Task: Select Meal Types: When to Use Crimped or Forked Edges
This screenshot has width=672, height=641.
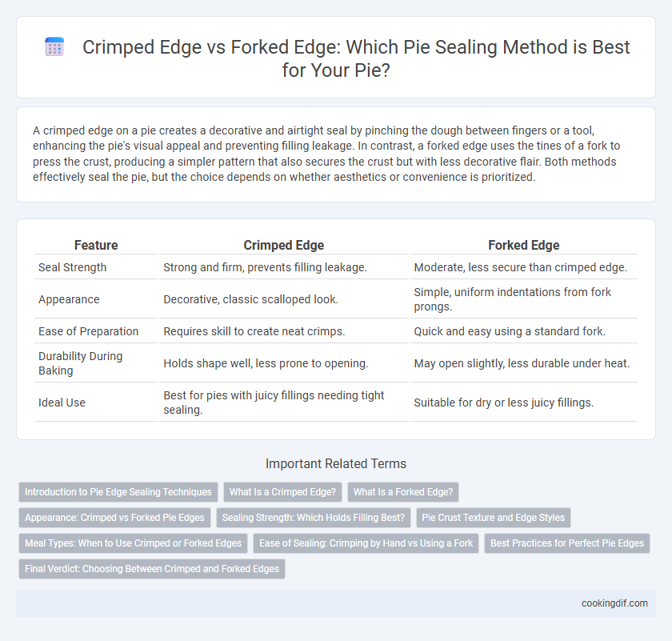Action: point(134,543)
